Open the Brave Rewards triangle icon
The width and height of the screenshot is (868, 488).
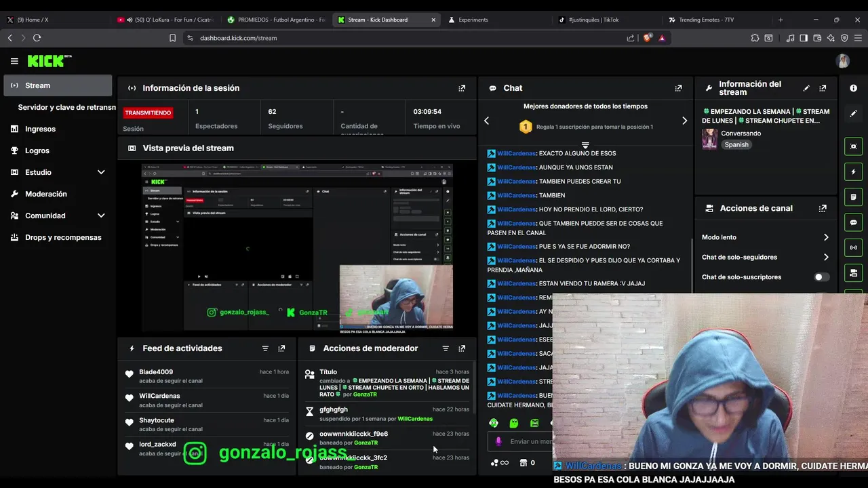662,38
